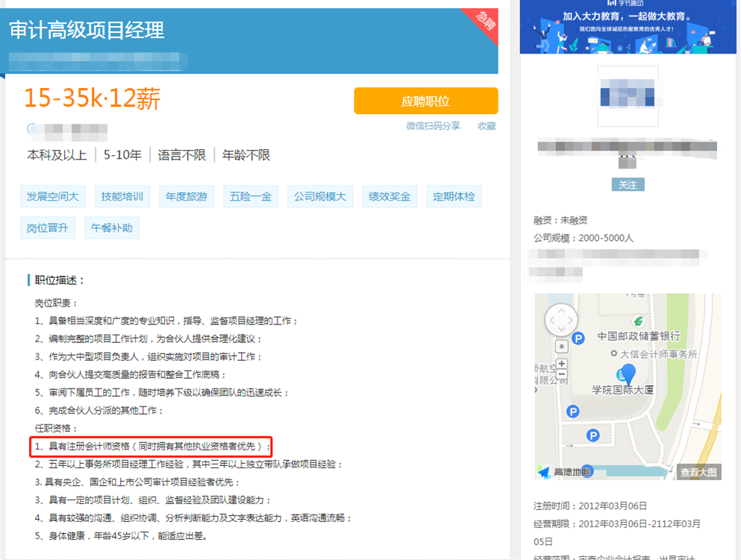Click the 绩效奖金 benefit tag
Image resolution: width=741 pixels, height=560 pixels.
click(390, 197)
